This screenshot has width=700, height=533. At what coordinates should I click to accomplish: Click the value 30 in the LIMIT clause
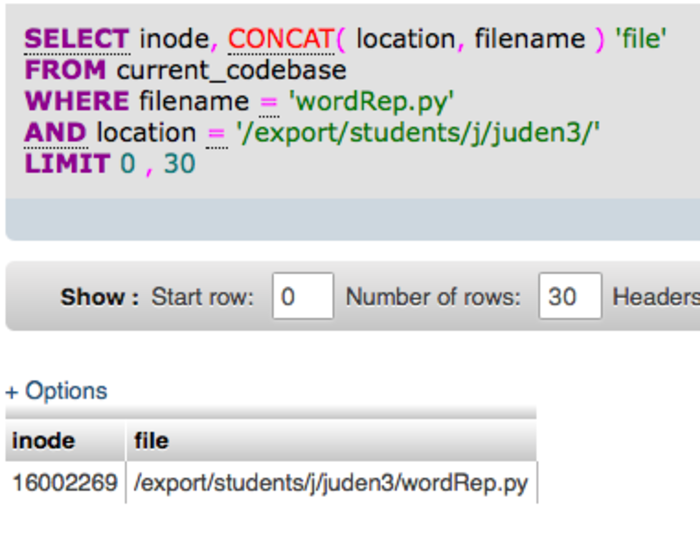pyautogui.click(x=180, y=163)
